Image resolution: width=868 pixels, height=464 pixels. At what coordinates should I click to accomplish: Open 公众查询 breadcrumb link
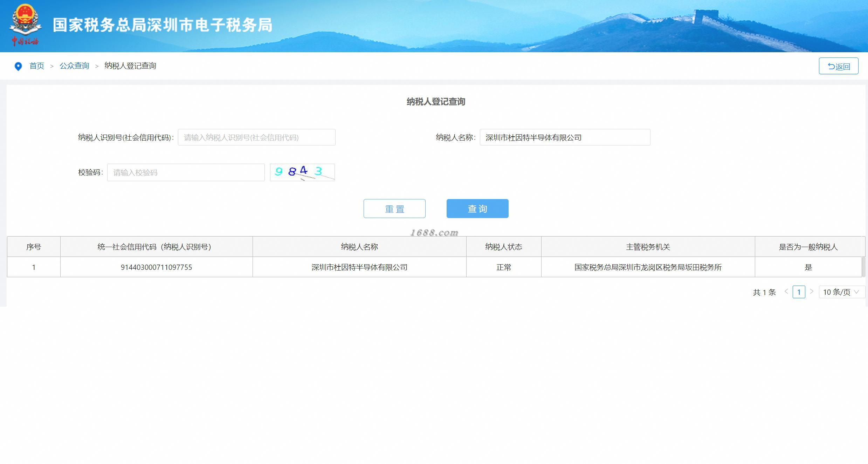click(x=74, y=66)
